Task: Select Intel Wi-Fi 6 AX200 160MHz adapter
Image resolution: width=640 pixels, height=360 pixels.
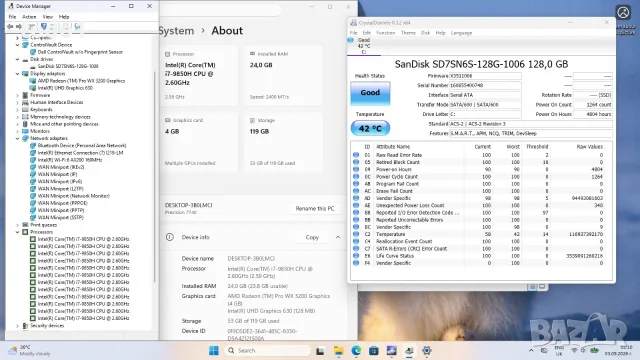Action: click(x=70, y=160)
